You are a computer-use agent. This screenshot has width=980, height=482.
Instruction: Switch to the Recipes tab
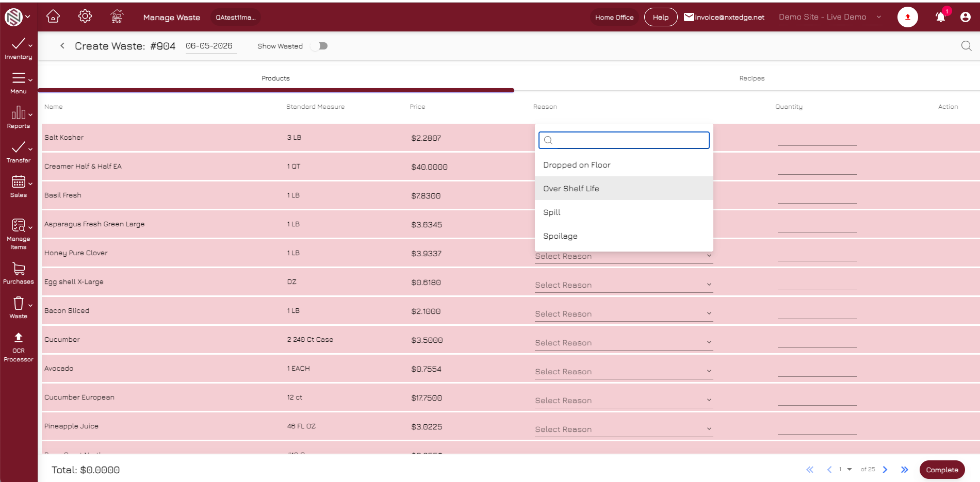coord(752,78)
